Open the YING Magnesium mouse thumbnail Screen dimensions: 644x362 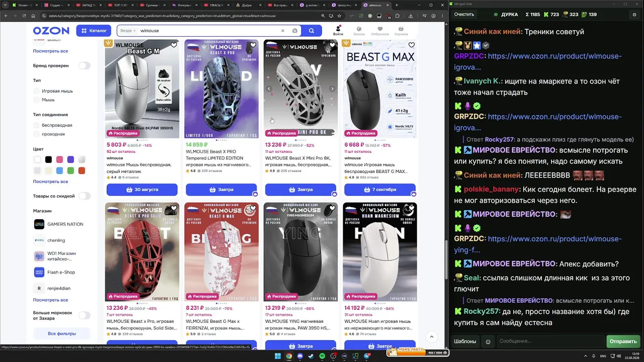[x=301, y=251]
